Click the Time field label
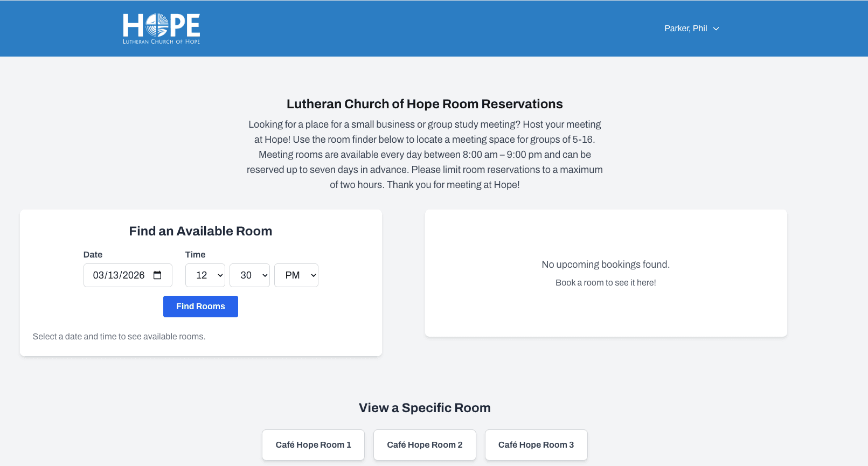The height and width of the screenshot is (466, 868). tap(195, 255)
